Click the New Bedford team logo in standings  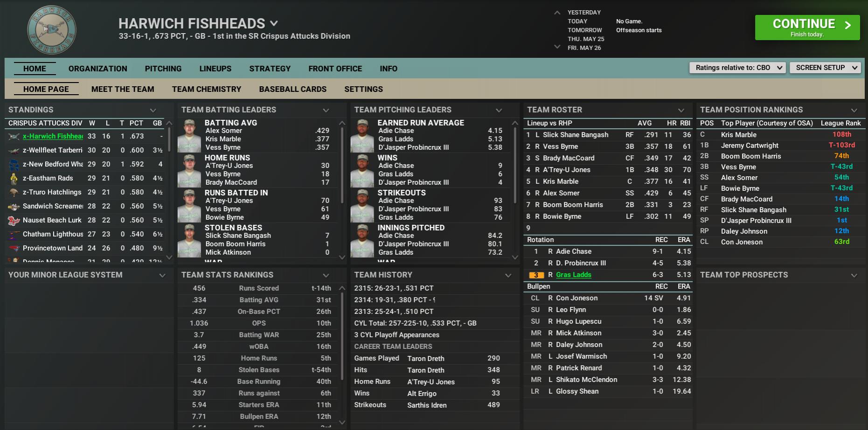(x=14, y=164)
